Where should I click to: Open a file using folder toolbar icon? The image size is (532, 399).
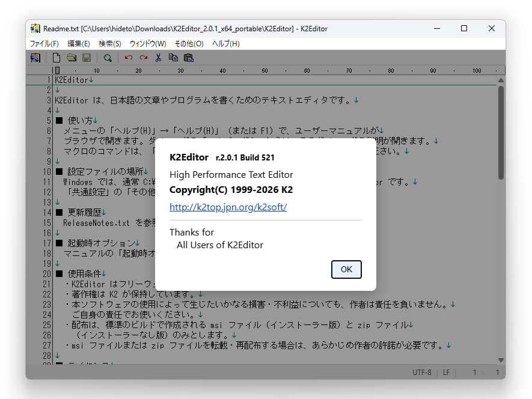click(x=72, y=58)
